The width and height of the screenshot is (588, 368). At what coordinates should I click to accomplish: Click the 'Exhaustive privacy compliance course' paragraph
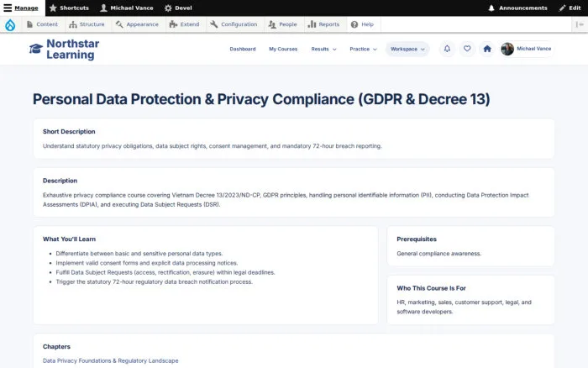286,200
